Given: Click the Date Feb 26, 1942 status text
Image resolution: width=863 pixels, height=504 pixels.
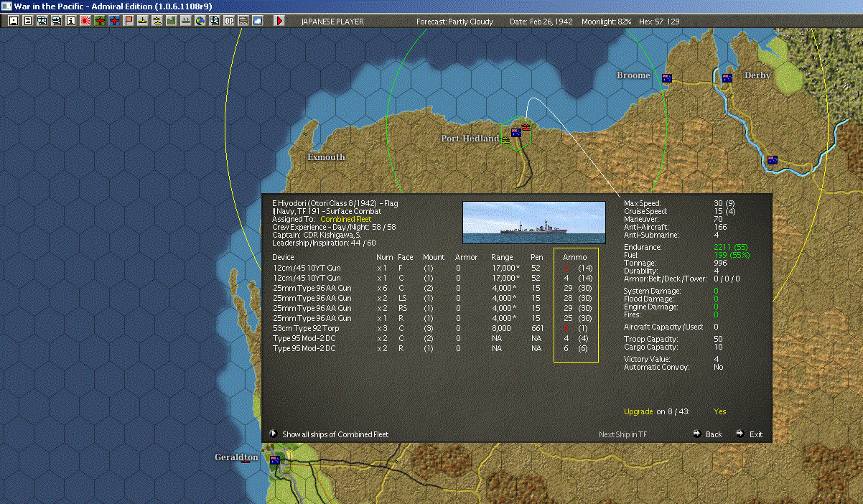Looking at the screenshot, I should pos(541,22).
